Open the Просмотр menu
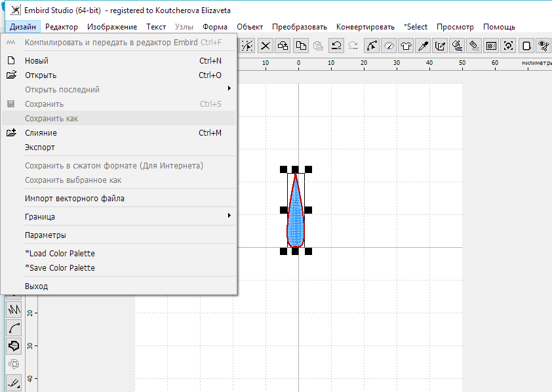 455,27
